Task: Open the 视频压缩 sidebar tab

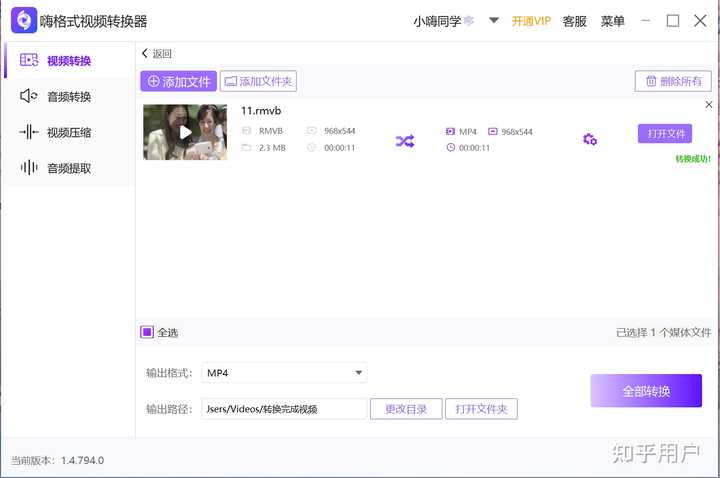Action: click(69, 132)
